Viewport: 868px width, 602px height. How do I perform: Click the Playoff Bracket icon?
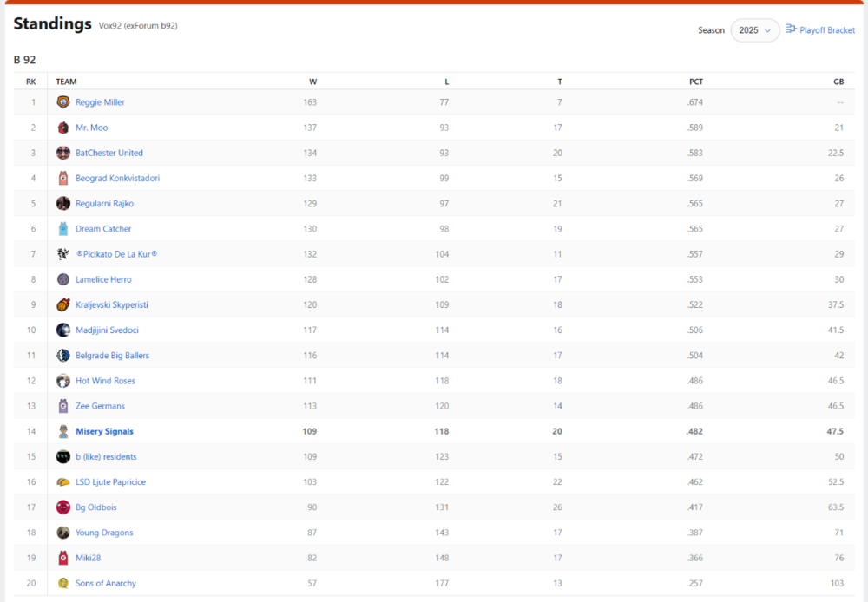[791, 29]
